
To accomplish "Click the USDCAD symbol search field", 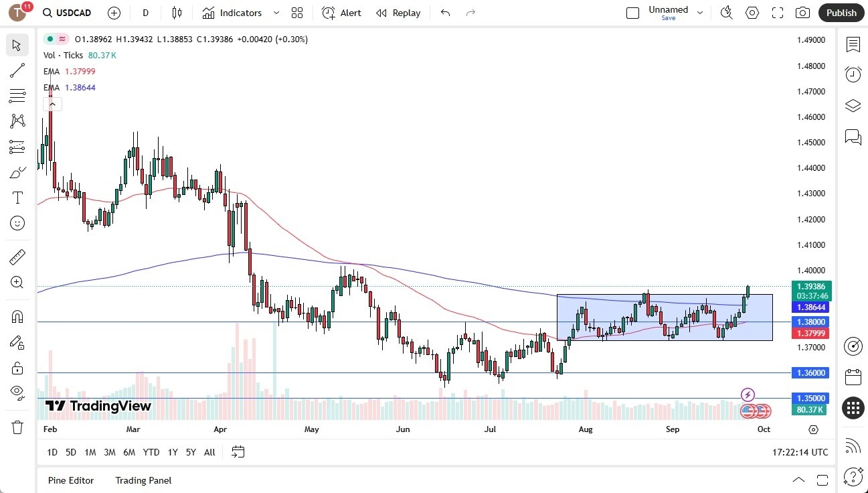I will [67, 12].
